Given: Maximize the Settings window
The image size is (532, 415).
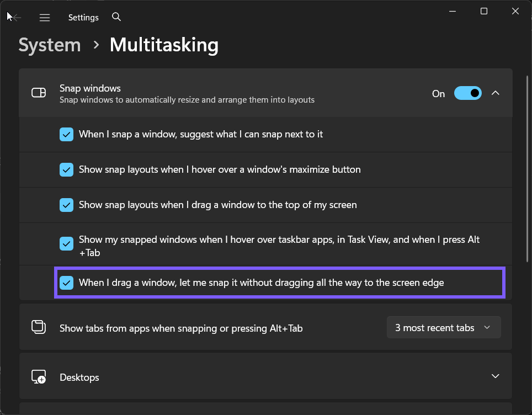Looking at the screenshot, I should pyautogui.click(x=484, y=11).
